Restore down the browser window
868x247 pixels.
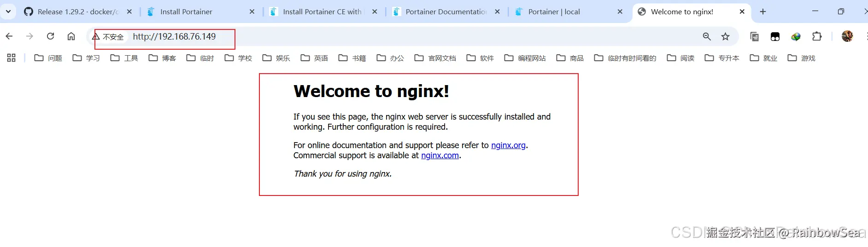[841, 11]
